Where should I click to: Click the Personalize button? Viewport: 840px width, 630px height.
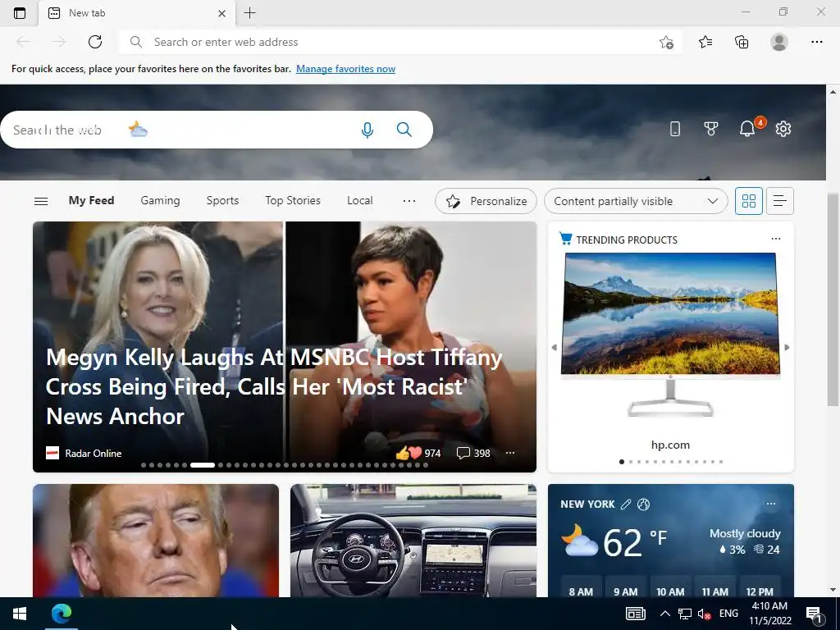pyautogui.click(x=486, y=201)
